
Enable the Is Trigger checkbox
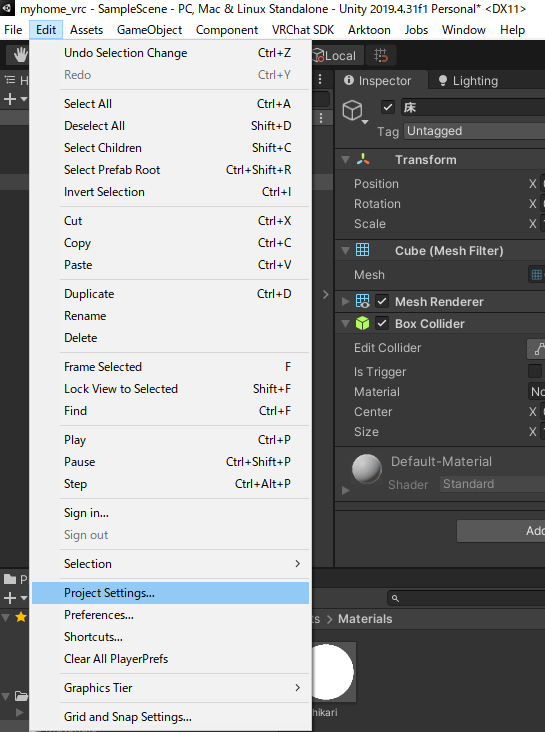click(535, 371)
